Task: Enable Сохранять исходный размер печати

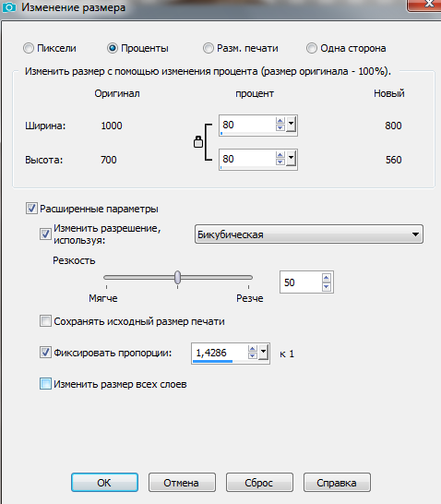Action: click(45, 321)
